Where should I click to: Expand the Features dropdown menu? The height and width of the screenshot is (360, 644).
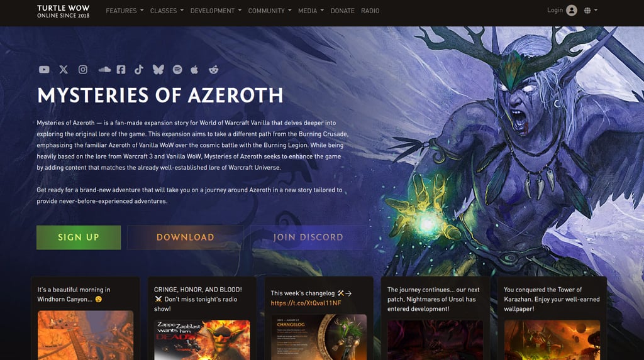click(125, 11)
